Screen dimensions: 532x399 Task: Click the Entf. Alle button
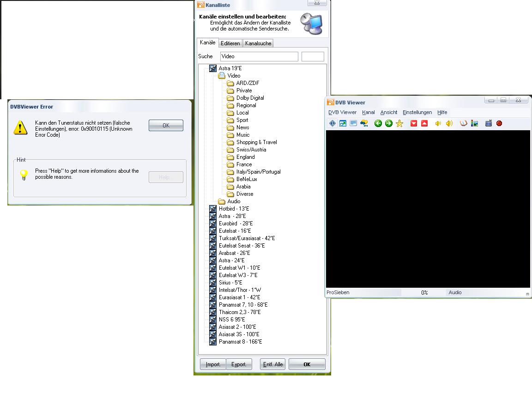(273, 364)
